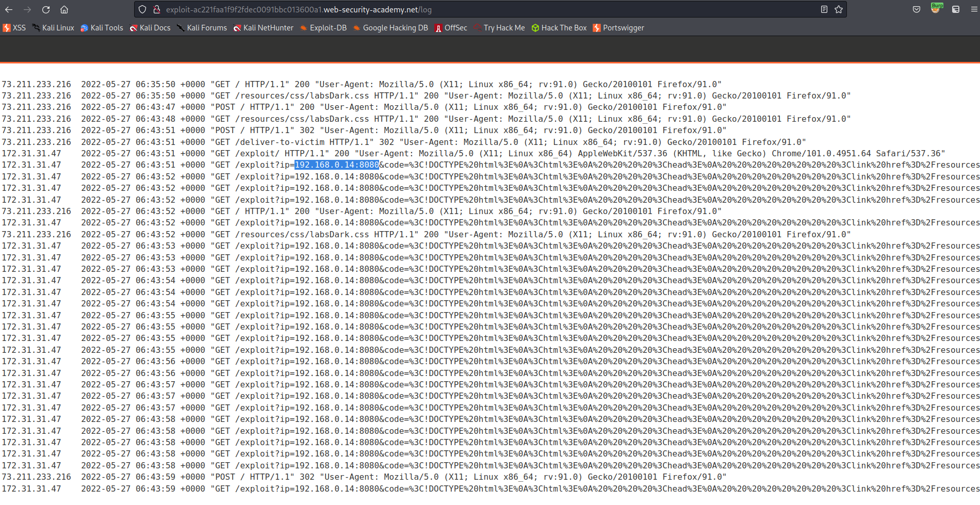
Task: Reload the current page
Action: pyautogui.click(x=46, y=9)
